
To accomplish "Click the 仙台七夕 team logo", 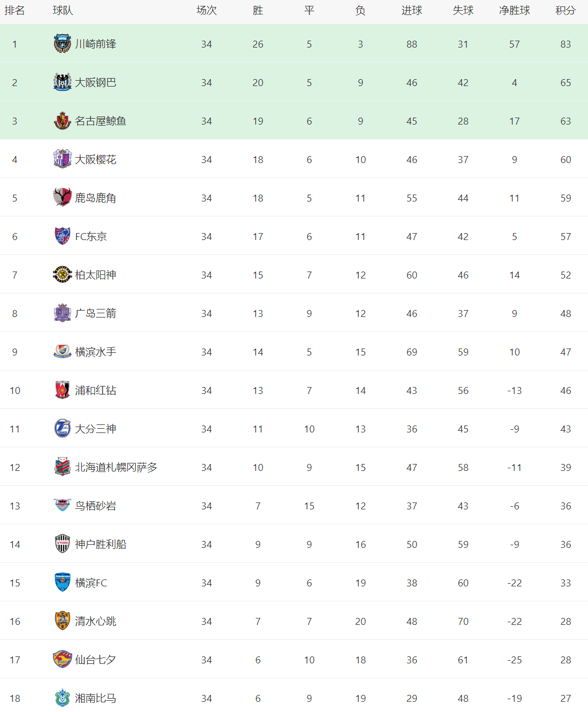I will point(63,660).
